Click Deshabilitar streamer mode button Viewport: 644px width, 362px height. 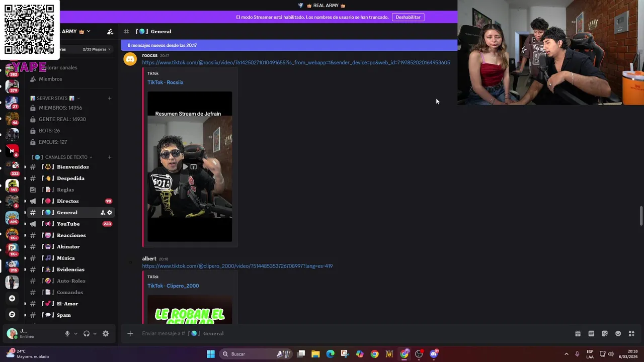(408, 17)
